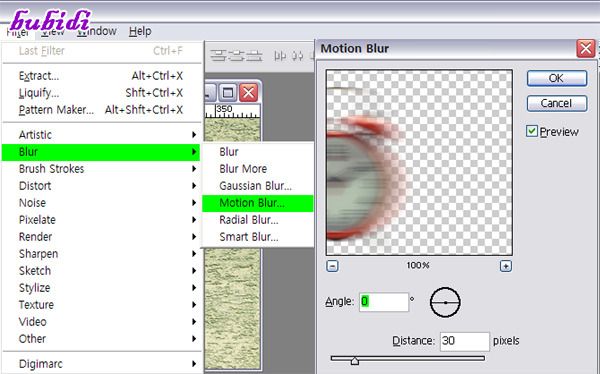Toggle the Preview checkbox
This screenshot has height=374, width=600.
coord(532,131)
